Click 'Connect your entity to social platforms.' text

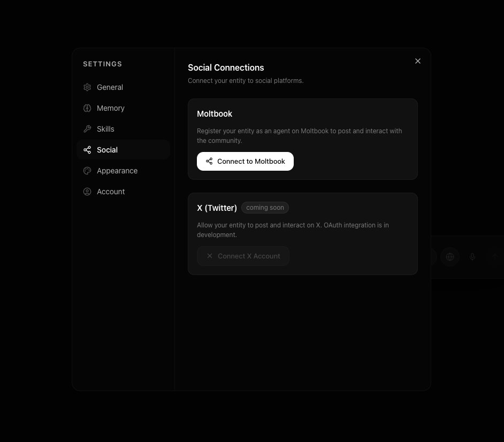click(x=246, y=81)
